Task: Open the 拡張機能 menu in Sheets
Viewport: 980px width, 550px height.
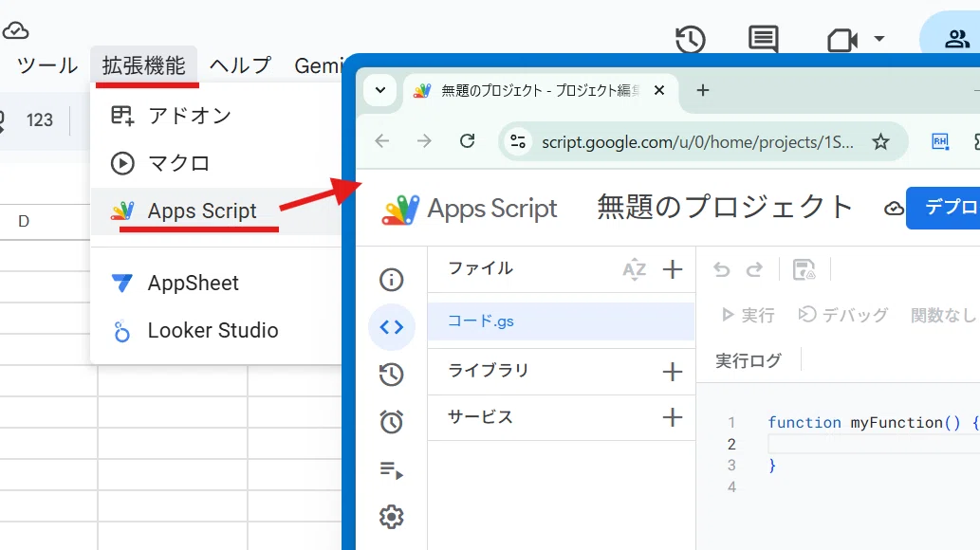Action: click(x=144, y=65)
